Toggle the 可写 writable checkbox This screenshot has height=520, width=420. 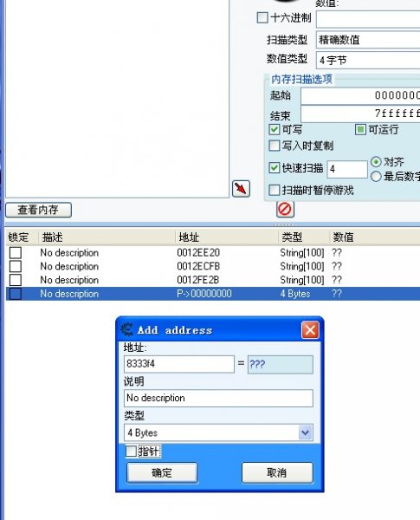275,129
